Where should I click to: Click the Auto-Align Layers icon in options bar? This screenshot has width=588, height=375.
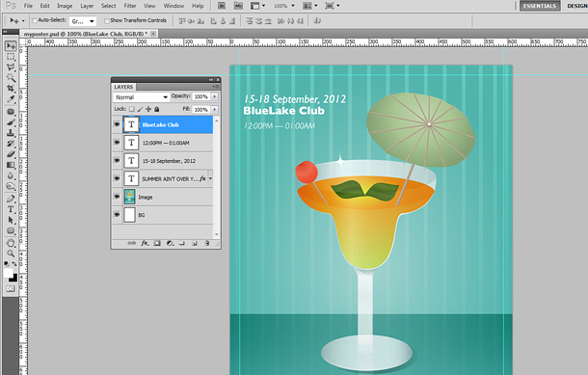tap(317, 21)
